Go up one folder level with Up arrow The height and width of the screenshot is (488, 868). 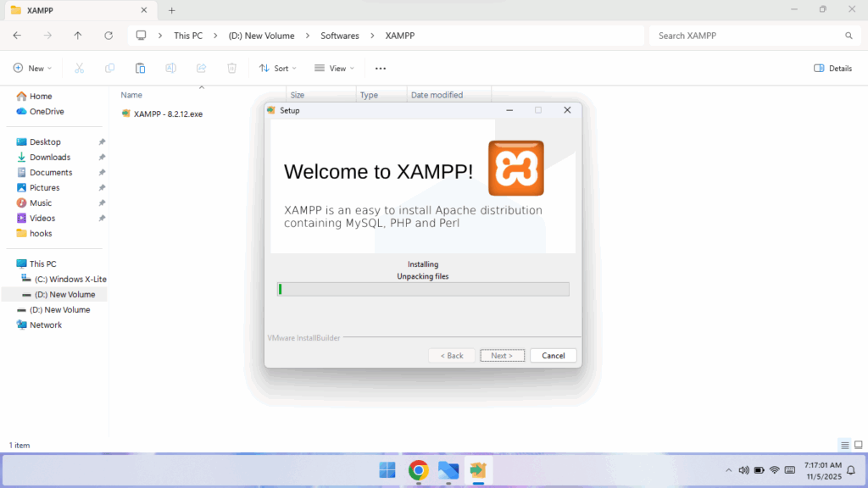(x=78, y=36)
